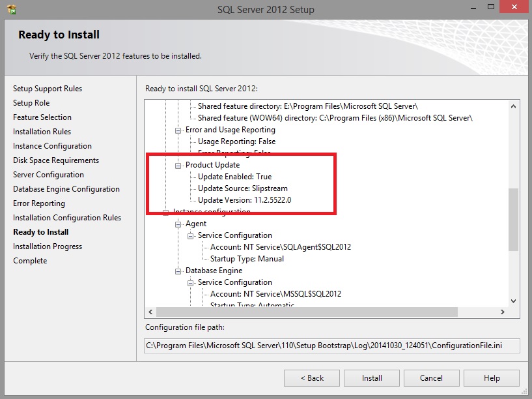Select 'Shared feature (WOW64) directory' row

(x=335, y=118)
